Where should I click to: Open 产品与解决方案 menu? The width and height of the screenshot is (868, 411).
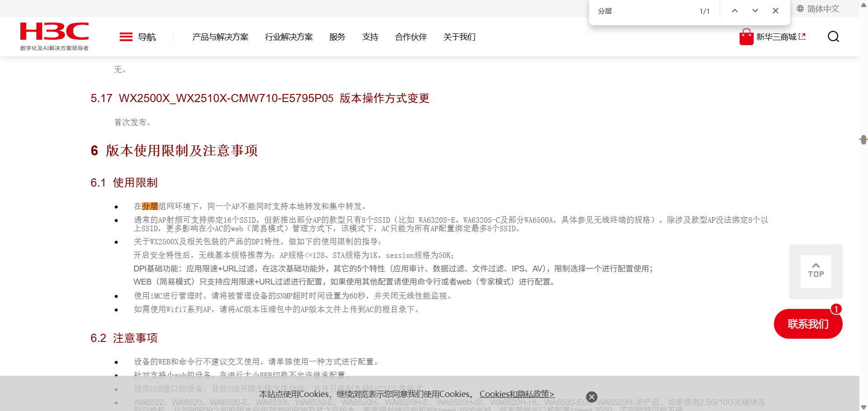(x=220, y=37)
